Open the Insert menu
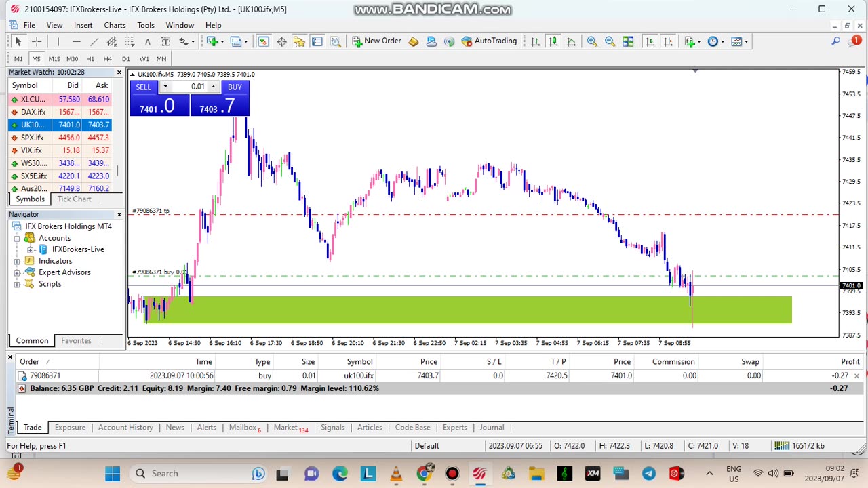Image resolution: width=868 pixels, height=488 pixels. coord(83,25)
